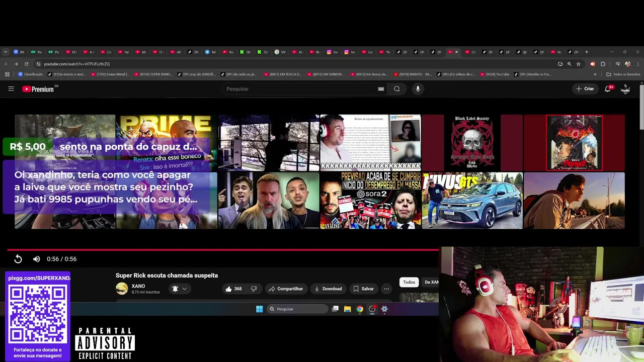Open XANO channel name link

point(138,286)
